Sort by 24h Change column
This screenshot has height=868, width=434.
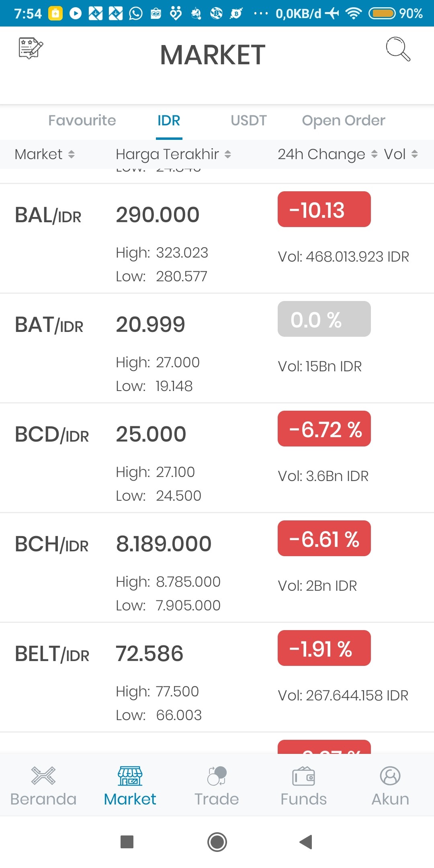(328, 154)
